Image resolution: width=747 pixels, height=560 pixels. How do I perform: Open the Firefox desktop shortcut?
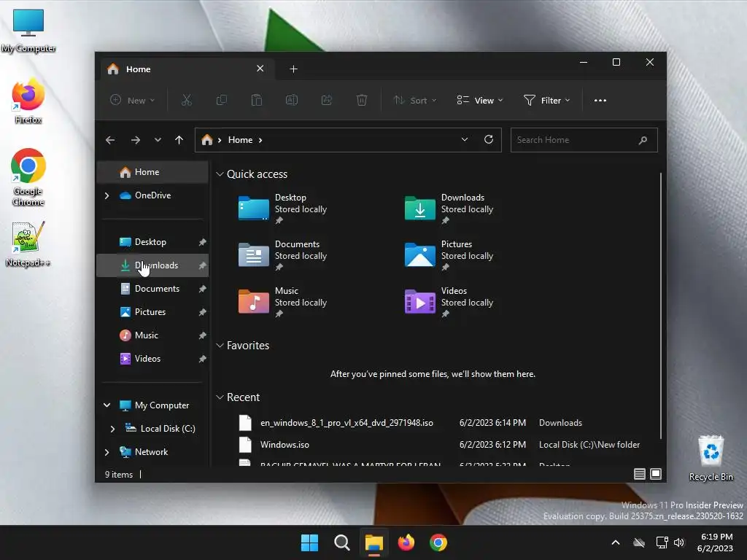tap(28, 102)
